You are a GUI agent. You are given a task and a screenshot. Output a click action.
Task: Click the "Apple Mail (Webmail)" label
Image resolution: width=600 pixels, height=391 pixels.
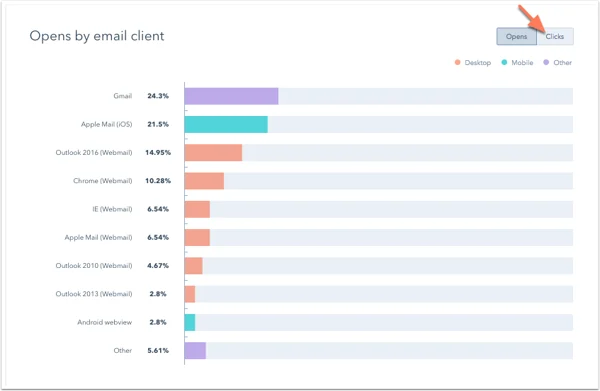coord(98,238)
